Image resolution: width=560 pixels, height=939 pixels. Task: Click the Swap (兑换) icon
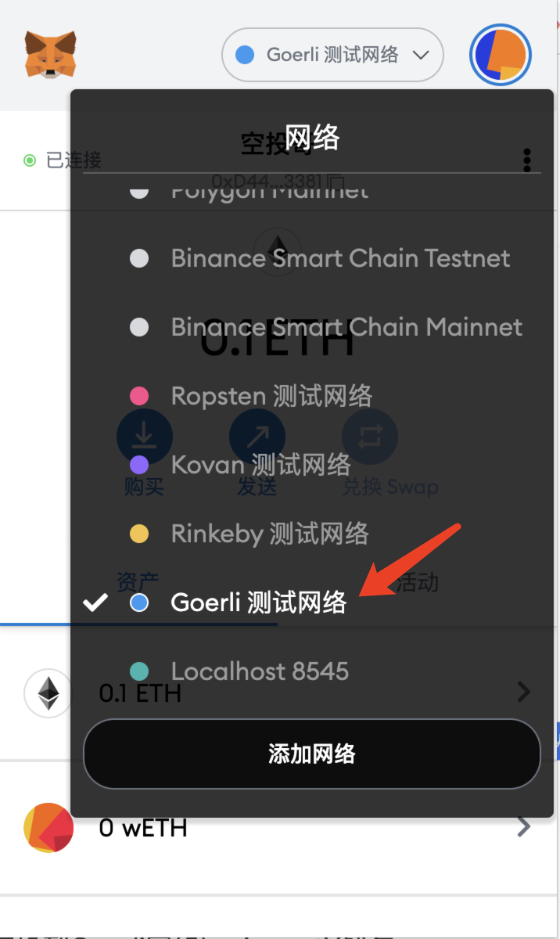click(x=369, y=437)
